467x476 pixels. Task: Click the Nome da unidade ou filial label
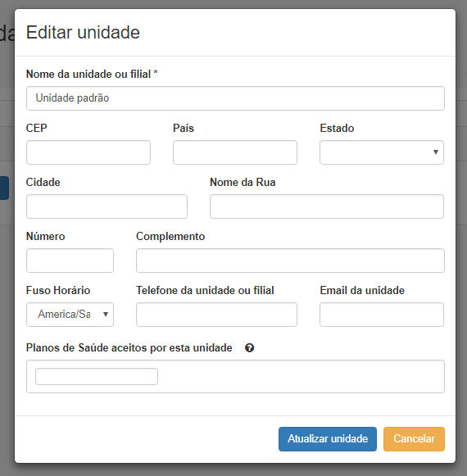pos(92,74)
